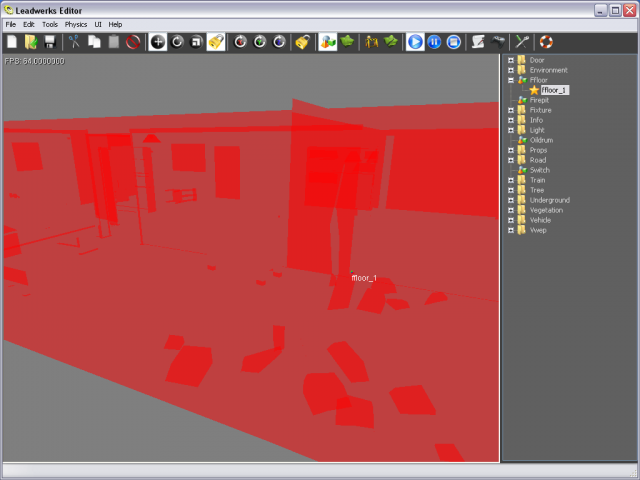Collapse the Ffloor tree node
The image size is (640, 480).
[511, 80]
